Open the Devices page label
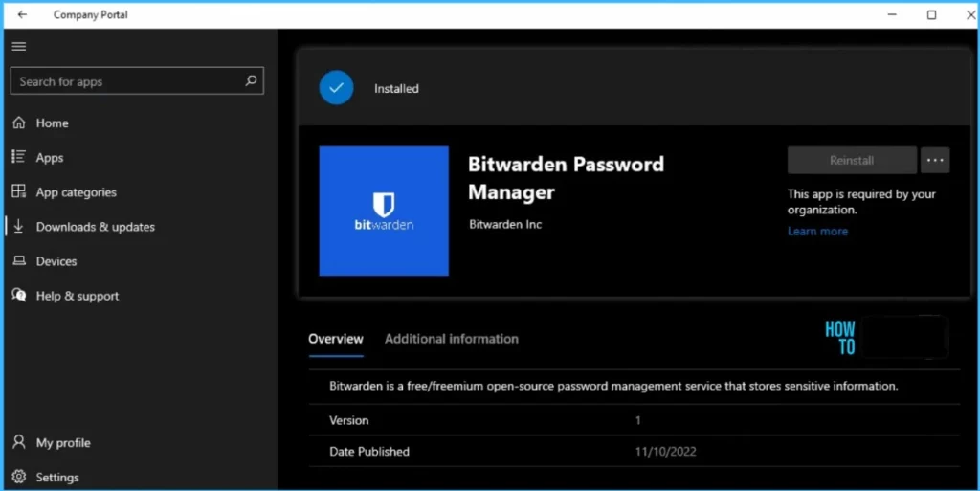The height and width of the screenshot is (491, 980). pos(56,261)
